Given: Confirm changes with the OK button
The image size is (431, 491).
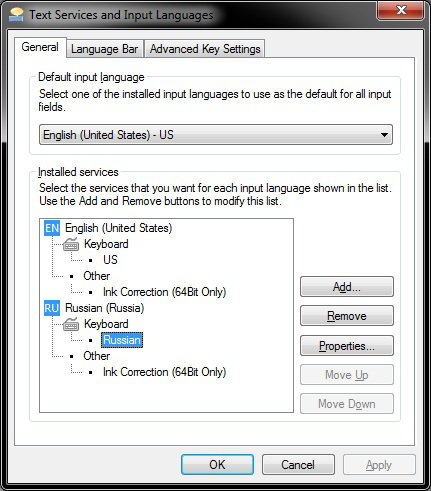Looking at the screenshot, I should pyautogui.click(x=217, y=465).
